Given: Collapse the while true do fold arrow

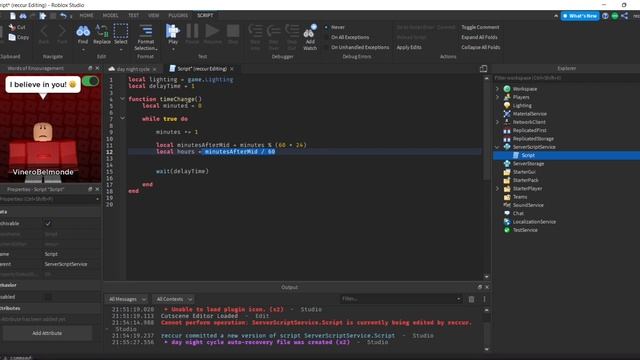Looking at the screenshot, I should click(x=122, y=118).
